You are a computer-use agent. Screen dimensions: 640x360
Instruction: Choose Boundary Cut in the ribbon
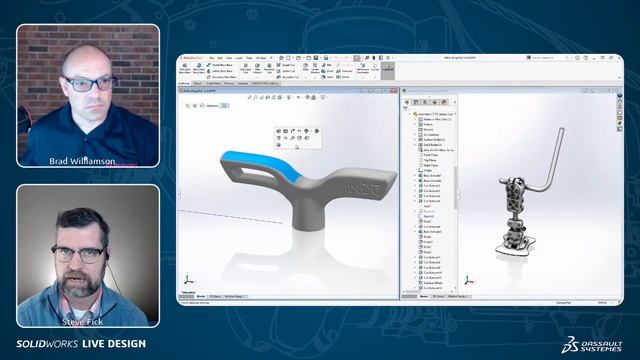point(287,77)
